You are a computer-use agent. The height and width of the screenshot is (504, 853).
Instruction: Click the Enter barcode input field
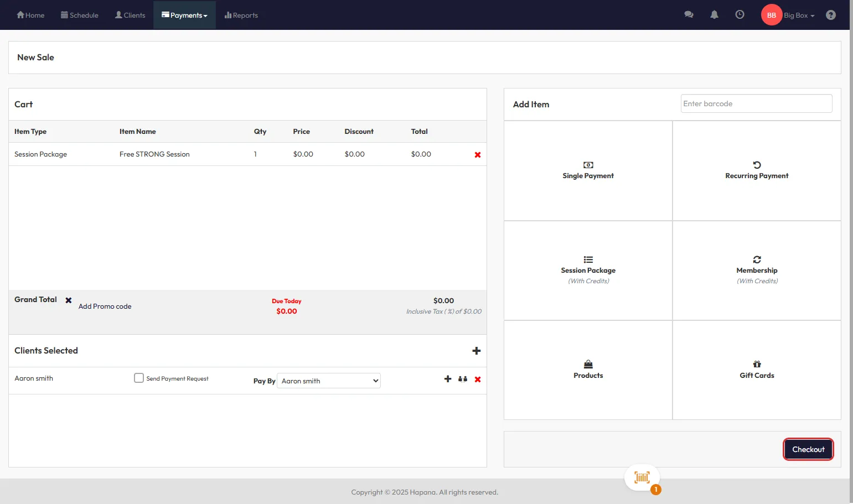click(756, 103)
